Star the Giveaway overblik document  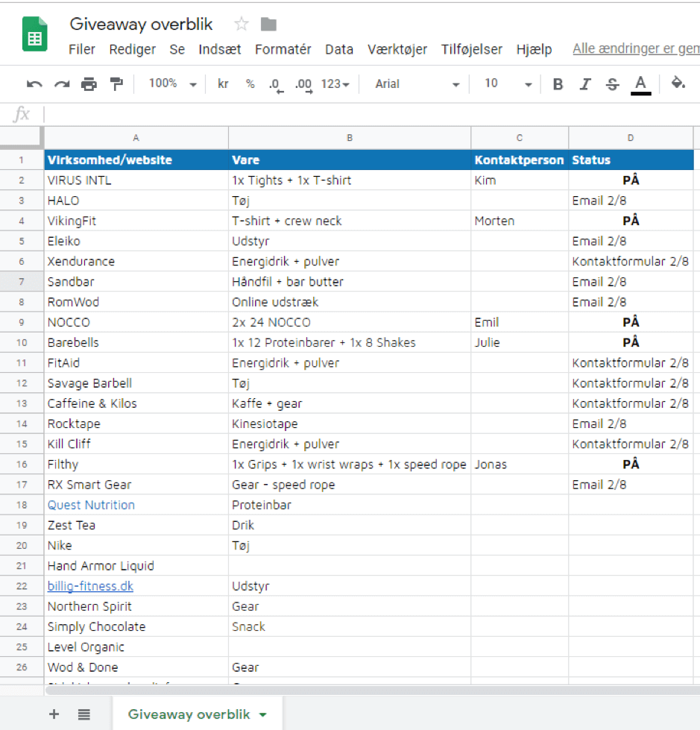(x=241, y=24)
